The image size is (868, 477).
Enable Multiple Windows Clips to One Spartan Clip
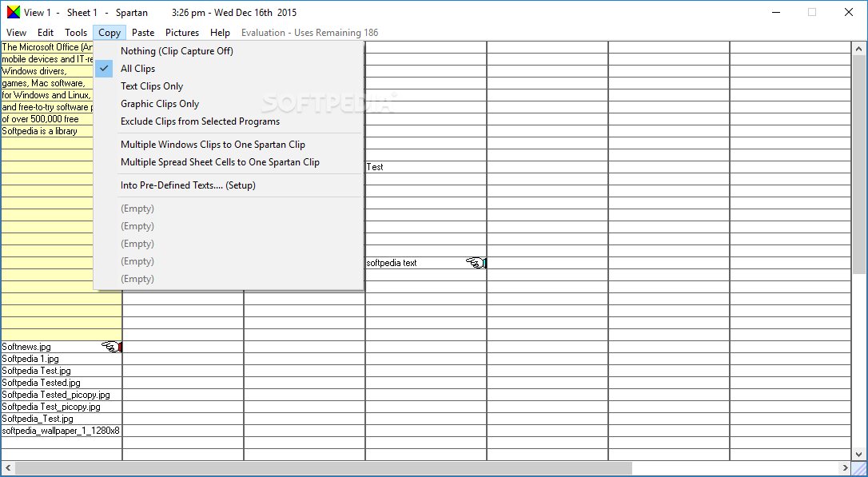[228, 145]
